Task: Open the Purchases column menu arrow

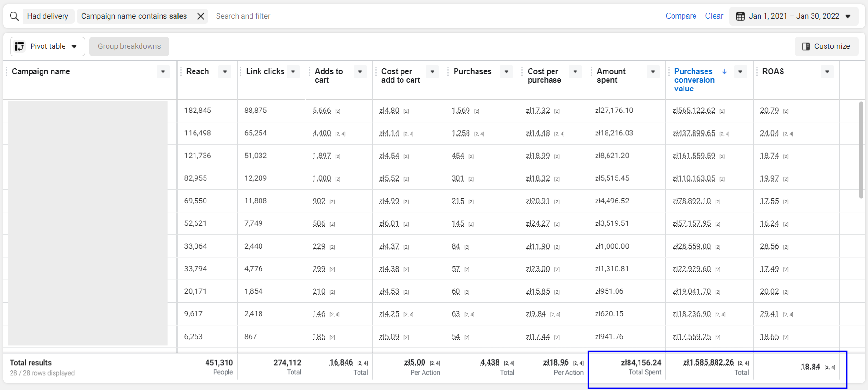Action: [x=506, y=72]
